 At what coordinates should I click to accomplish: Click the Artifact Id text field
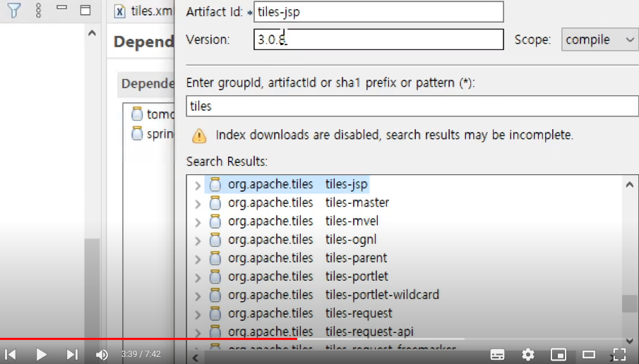[378, 12]
